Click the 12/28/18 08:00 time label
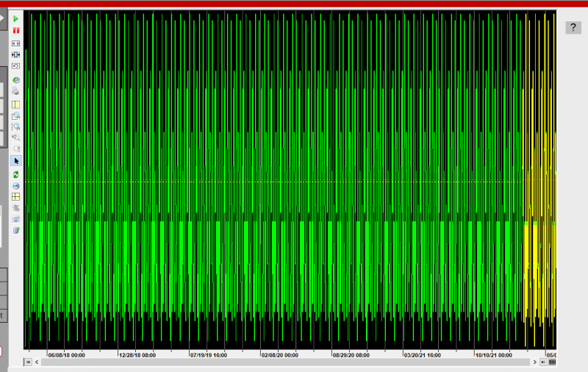Image resolution: width=588 pixels, height=372 pixels. pyautogui.click(x=137, y=355)
